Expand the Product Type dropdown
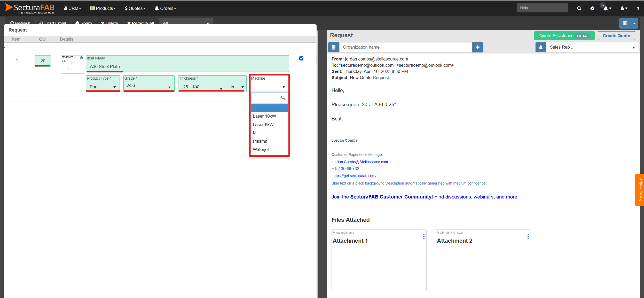 [x=103, y=87]
